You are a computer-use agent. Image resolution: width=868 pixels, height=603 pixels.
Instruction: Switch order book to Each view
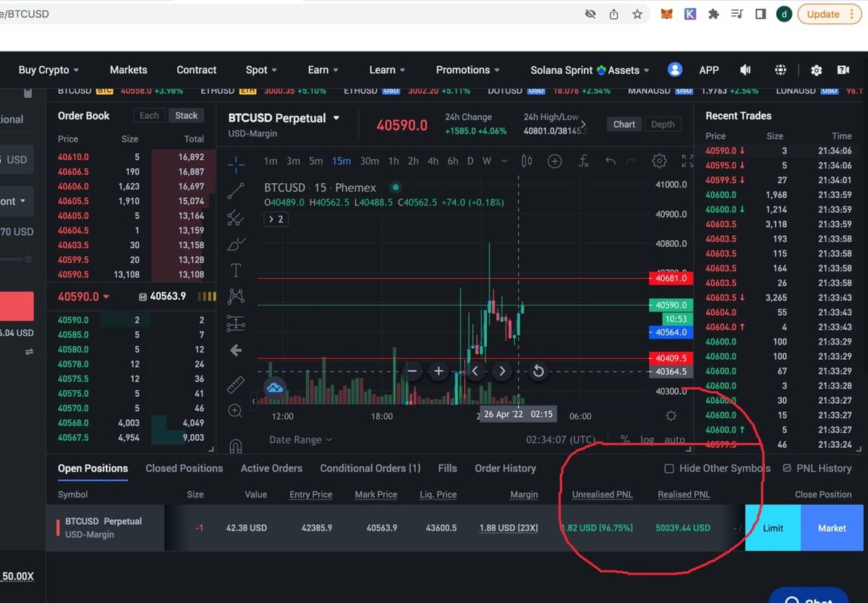[149, 116]
